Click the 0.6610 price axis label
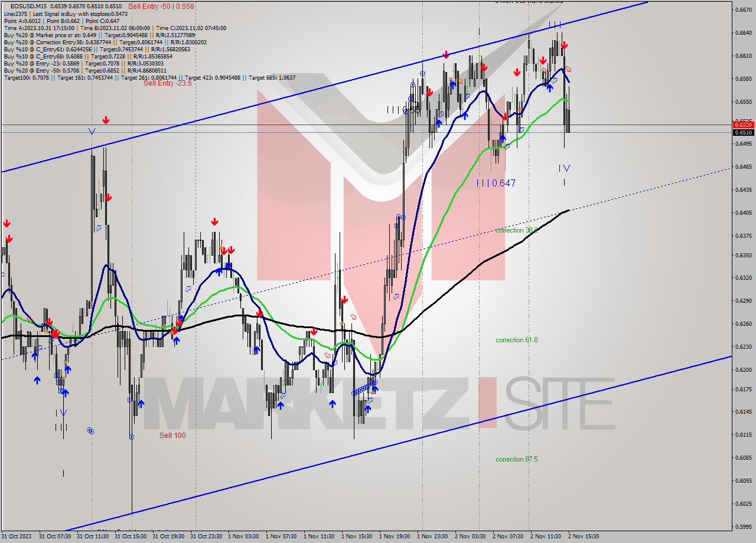756x543 pixels. (742, 56)
